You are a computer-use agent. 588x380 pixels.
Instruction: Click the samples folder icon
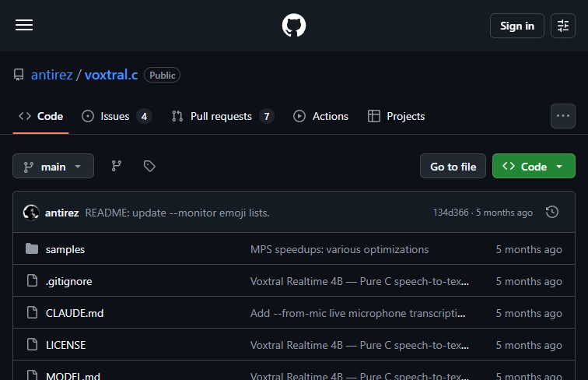click(32, 248)
